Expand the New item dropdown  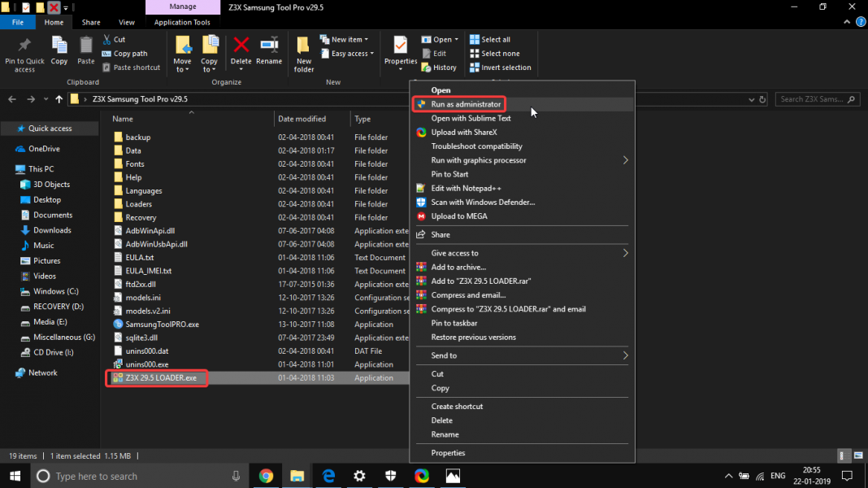[x=349, y=39]
